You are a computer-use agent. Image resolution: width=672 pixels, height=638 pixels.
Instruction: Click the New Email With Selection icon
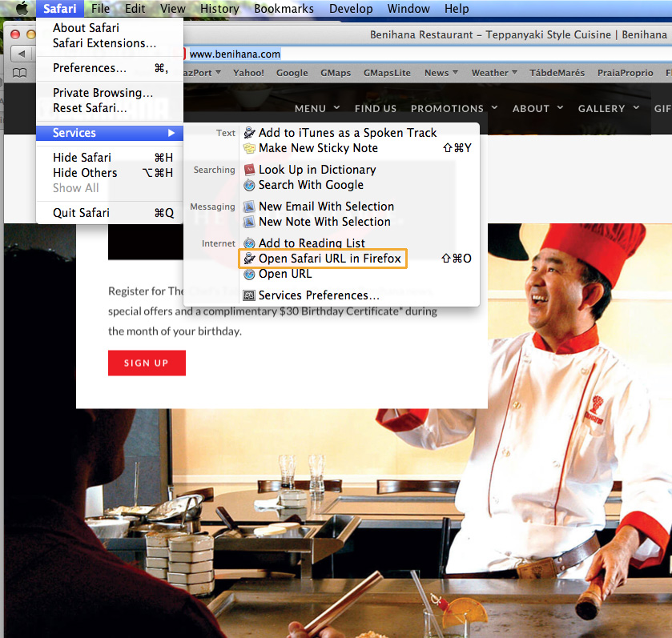pyautogui.click(x=249, y=207)
